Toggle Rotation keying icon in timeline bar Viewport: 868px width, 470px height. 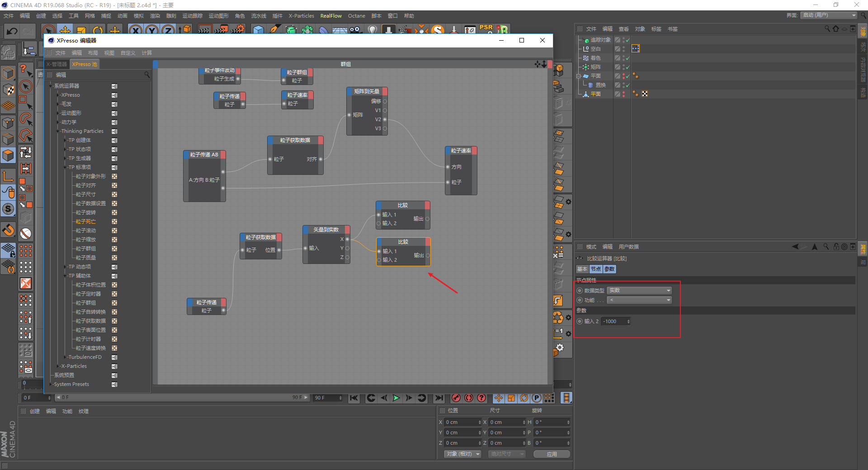[524, 398]
